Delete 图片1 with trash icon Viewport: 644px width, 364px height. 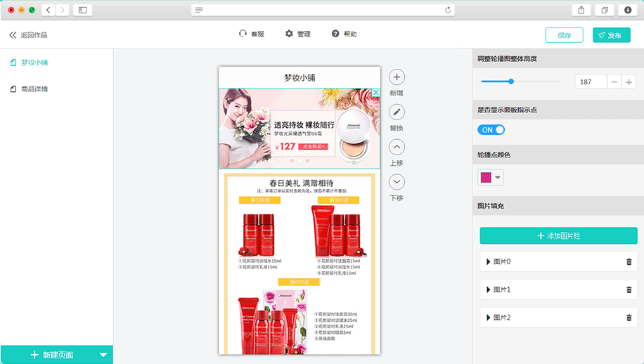pyautogui.click(x=629, y=290)
